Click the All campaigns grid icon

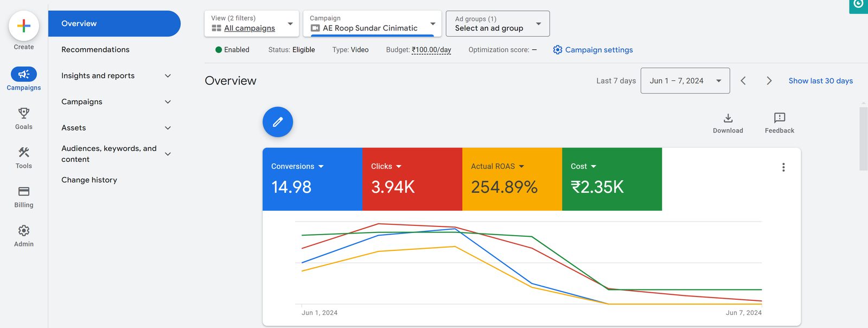tap(216, 28)
